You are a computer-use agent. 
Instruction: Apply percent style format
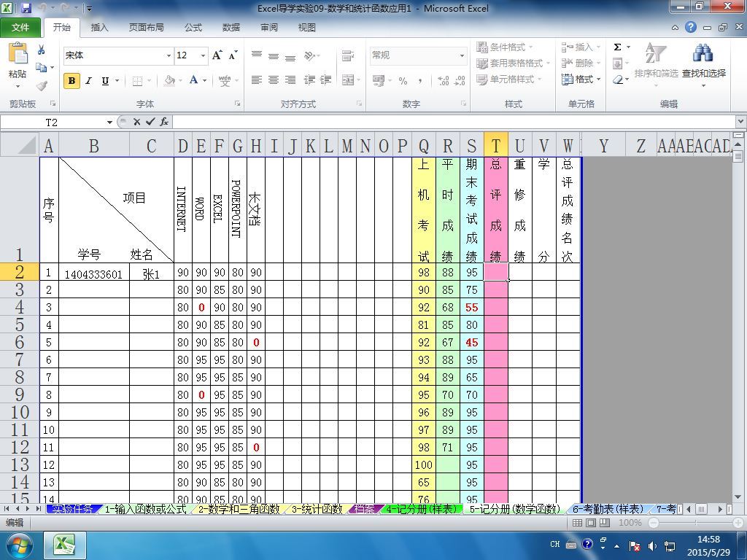403,80
